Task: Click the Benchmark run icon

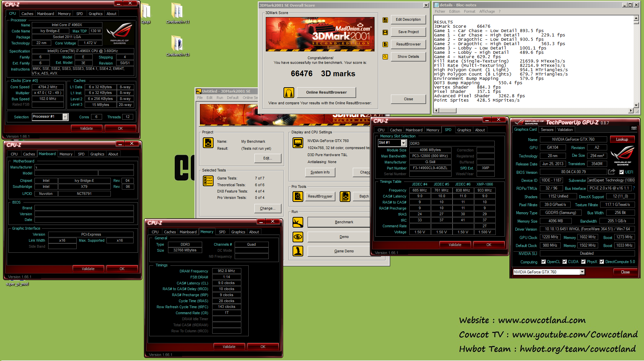Action: (x=298, y=222)
